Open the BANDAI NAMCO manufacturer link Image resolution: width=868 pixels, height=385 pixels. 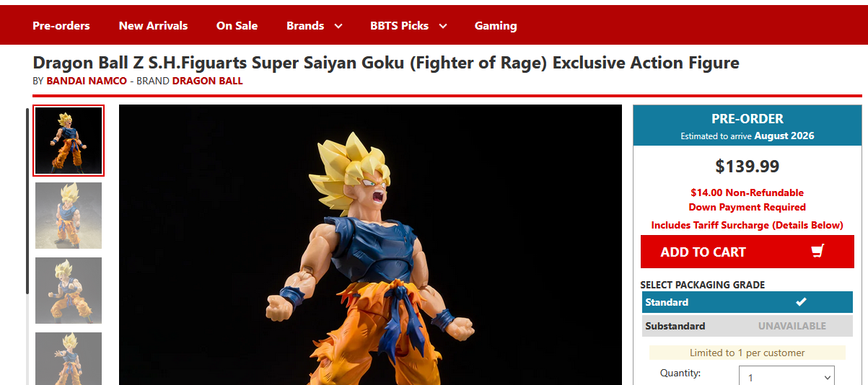(x=87, y=81)
